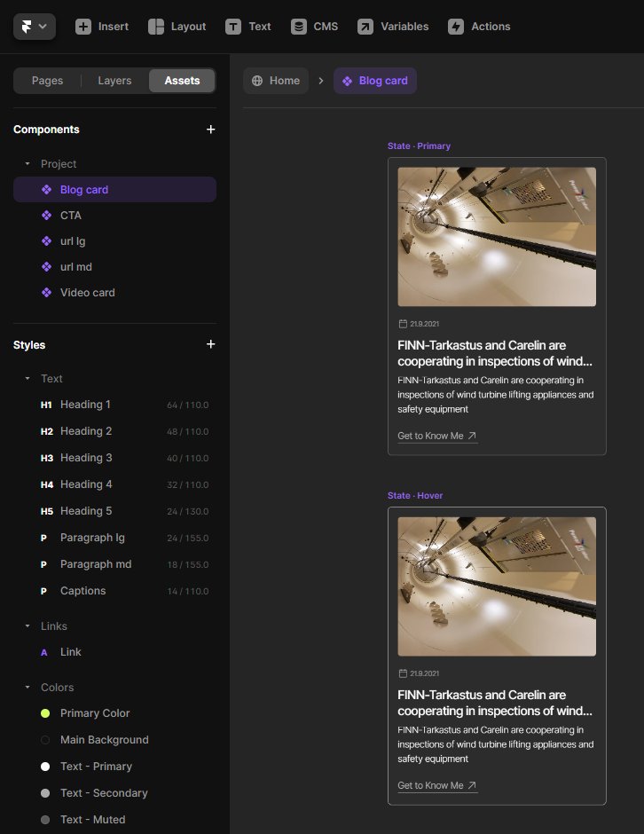Select the url lg component
Viewport: 644px width, 834px height.
pyautogui.click(x=114, y=241)
